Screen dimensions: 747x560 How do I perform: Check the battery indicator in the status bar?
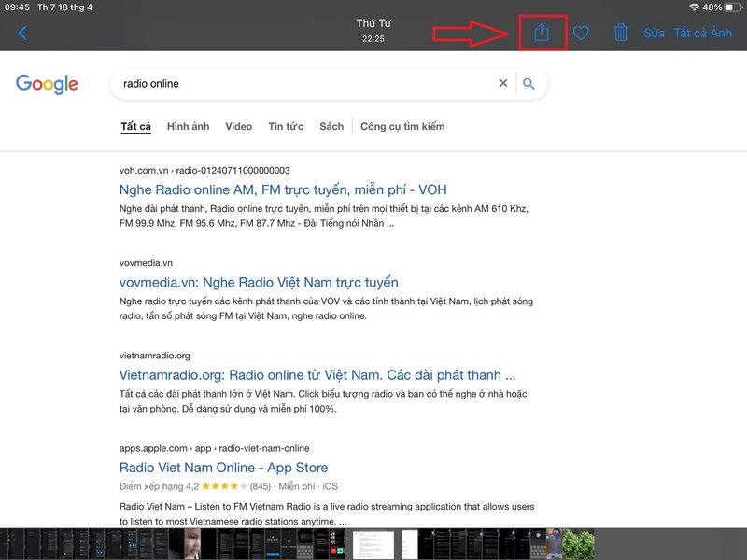click(733, 7)
